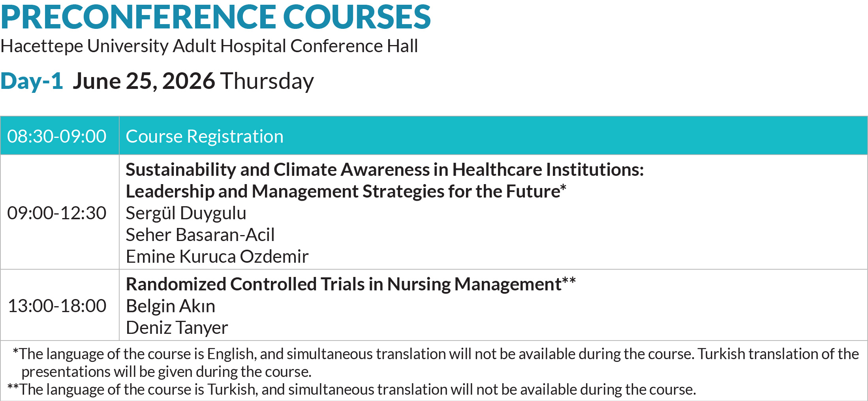Click the 13:00-18:00 time slot
Screen dimensions: 868x401
tap(57, 306)
